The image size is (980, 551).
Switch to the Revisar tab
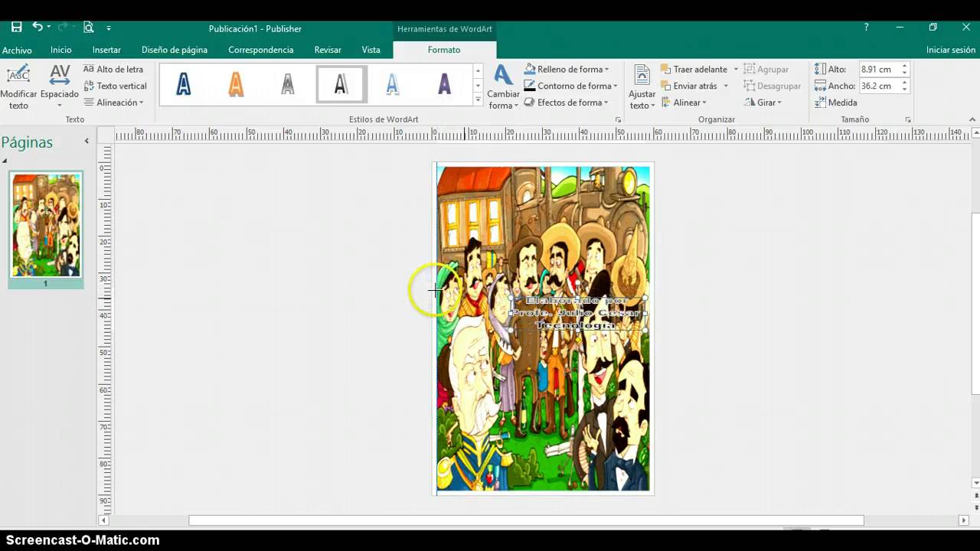tap(328, 50)
